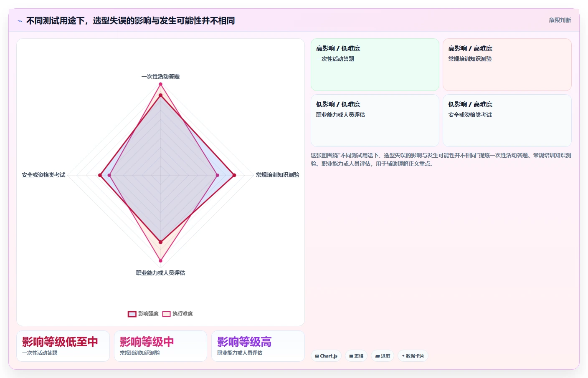Open the 低影响 / 高难度 quadrant card
This screenshot has height=378, width=588.
pyautogui.click(x=507, y=121)
